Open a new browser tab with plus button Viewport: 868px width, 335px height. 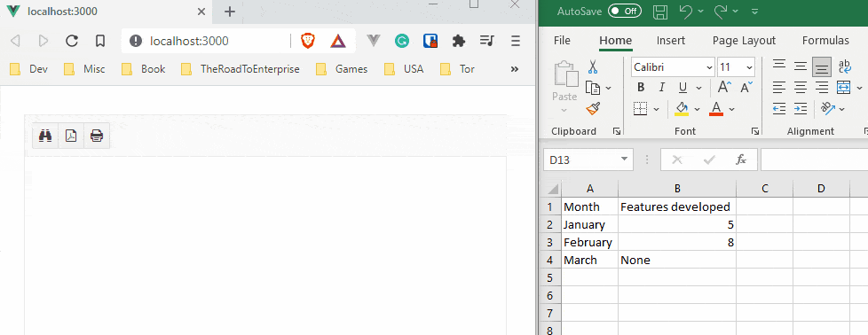(229, 12)
